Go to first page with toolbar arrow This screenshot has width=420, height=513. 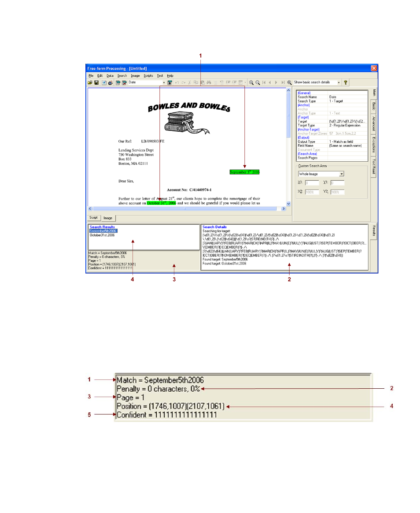pyautogui.click(x=264, y=83)
